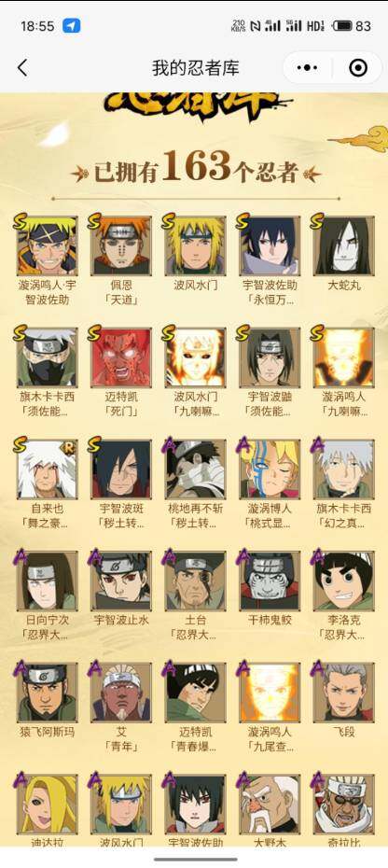This screenshot has width=388, height=868.
Task: Tap the 日向宁次 ninja avatar
Action: 47,581
